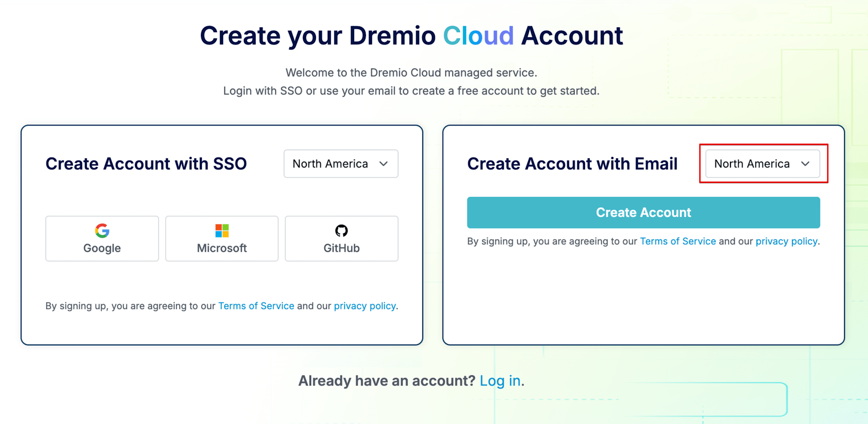Choose Microsoft for SSO sign-up

(x=222, y=239)
